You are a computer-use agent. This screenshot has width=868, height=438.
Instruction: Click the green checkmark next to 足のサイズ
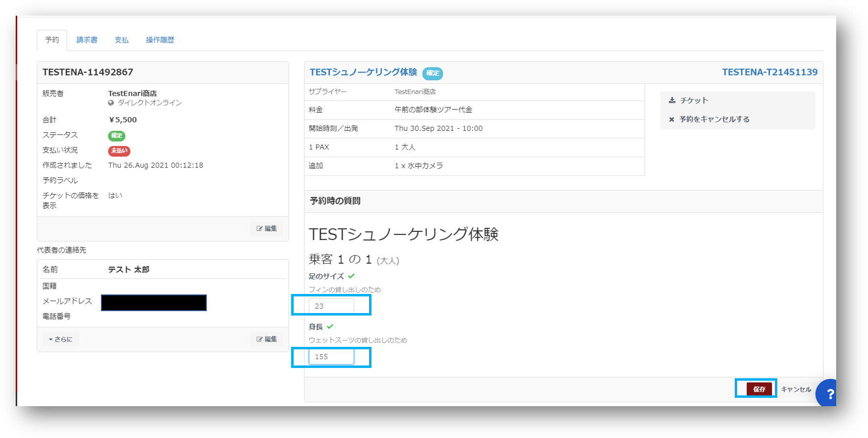[x=351, y=276]
